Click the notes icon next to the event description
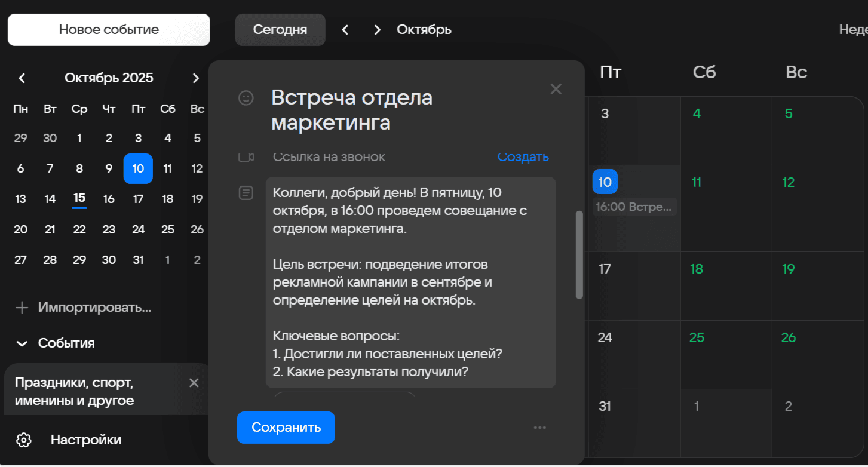This screenshot has width=868, height=467. (x=246, y=192)
